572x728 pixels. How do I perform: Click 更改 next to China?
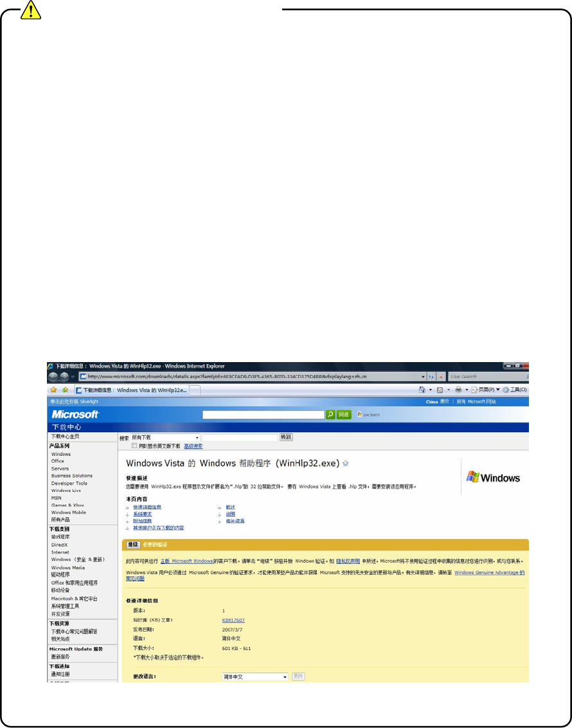(445, 401)
